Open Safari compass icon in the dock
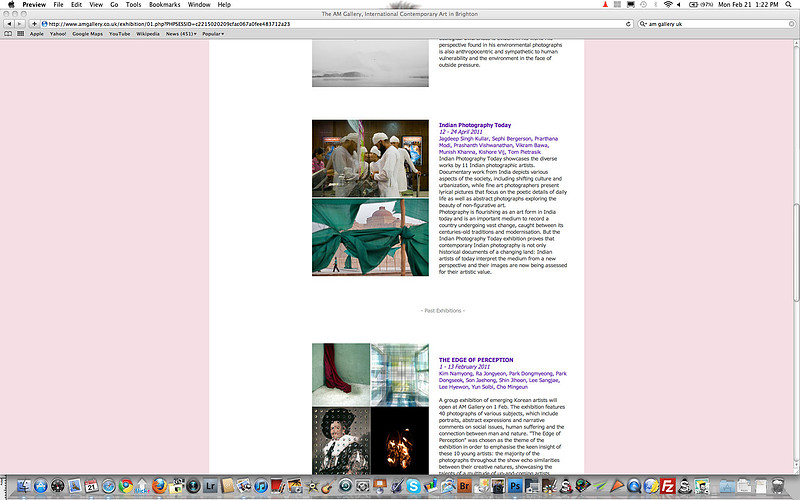 (x=109, y=486)
